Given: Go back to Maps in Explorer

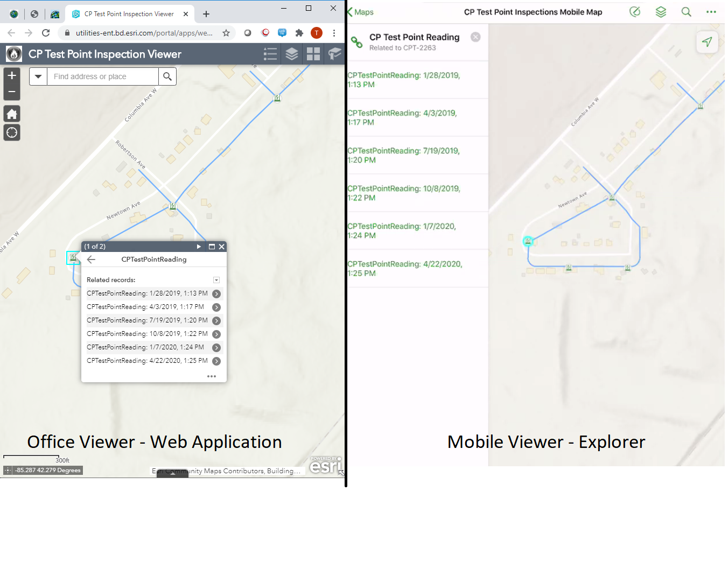Looking at the screenshot, I should (361, 12).
